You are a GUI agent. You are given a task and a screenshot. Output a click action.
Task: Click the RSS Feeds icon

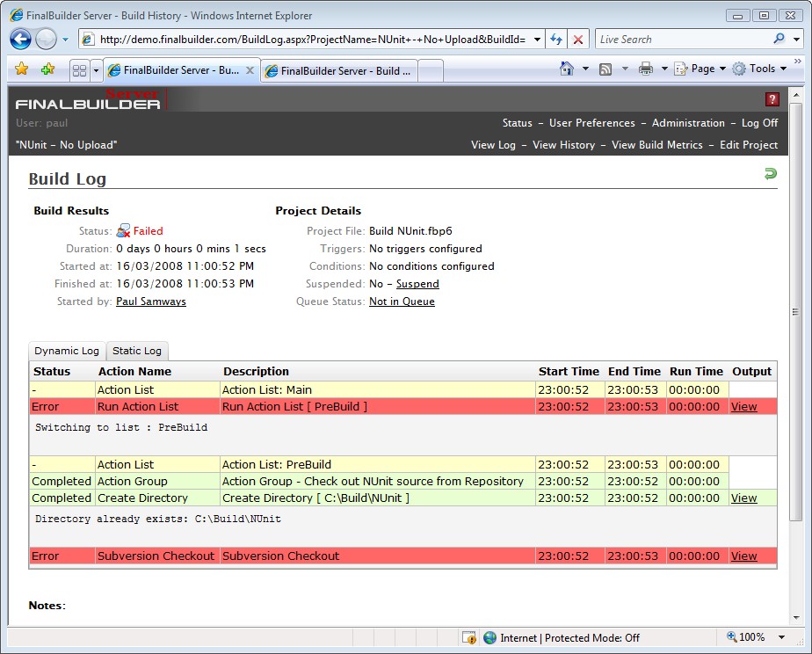click(605, 69)
